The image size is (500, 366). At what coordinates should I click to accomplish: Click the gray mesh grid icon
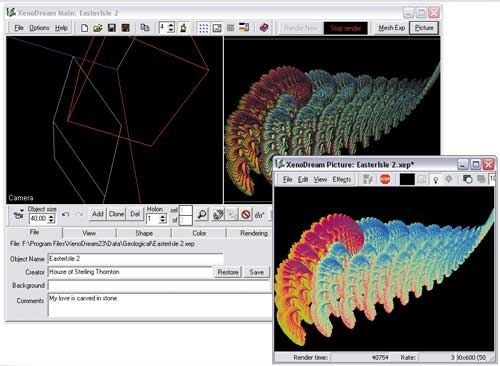pyautogui.click(x=230, y=28)
